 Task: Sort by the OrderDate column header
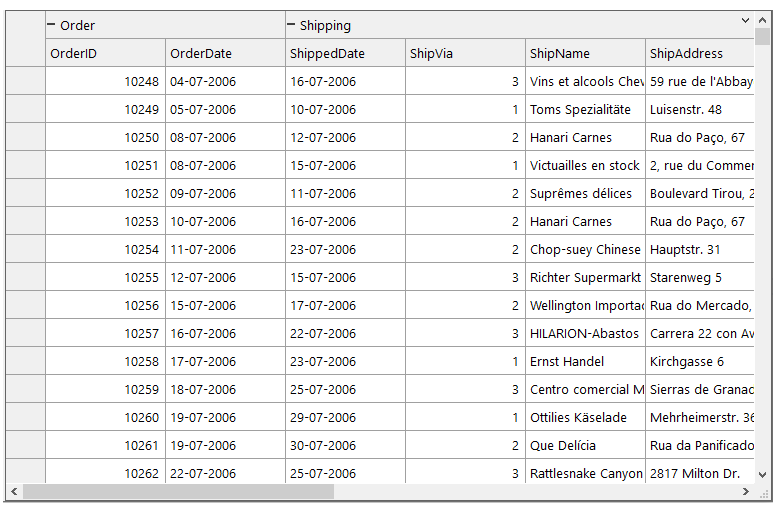[225, 54]
